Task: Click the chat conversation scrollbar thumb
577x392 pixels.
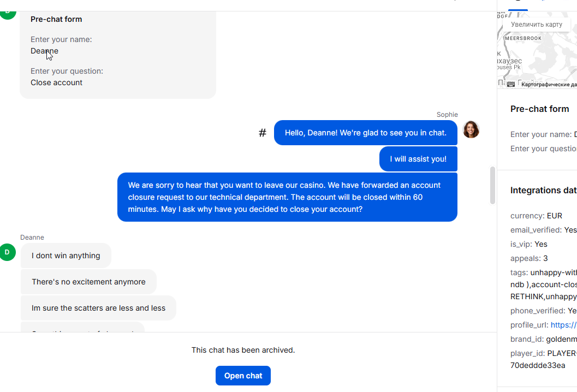Action: [492, 185]
